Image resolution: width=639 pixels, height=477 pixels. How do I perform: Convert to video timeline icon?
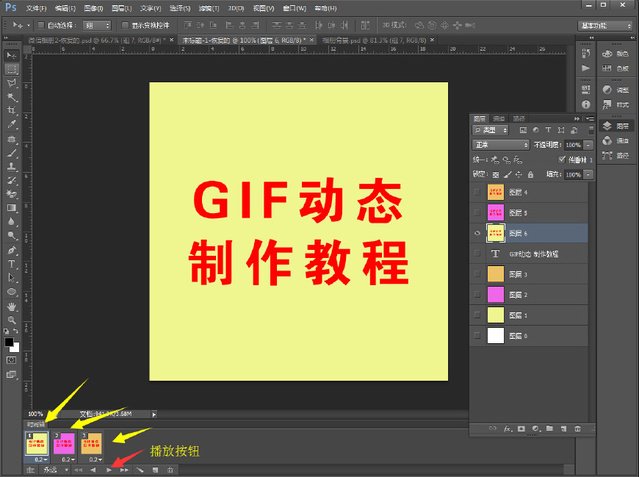31,470
